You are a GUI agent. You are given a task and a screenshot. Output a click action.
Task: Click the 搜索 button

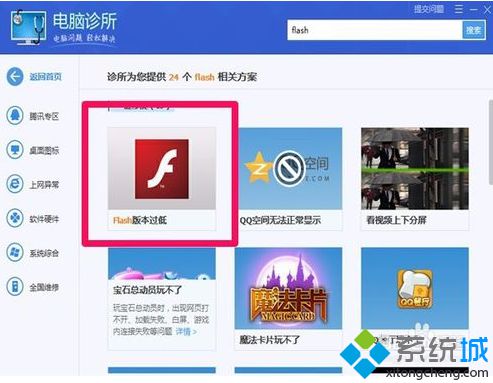473,30
